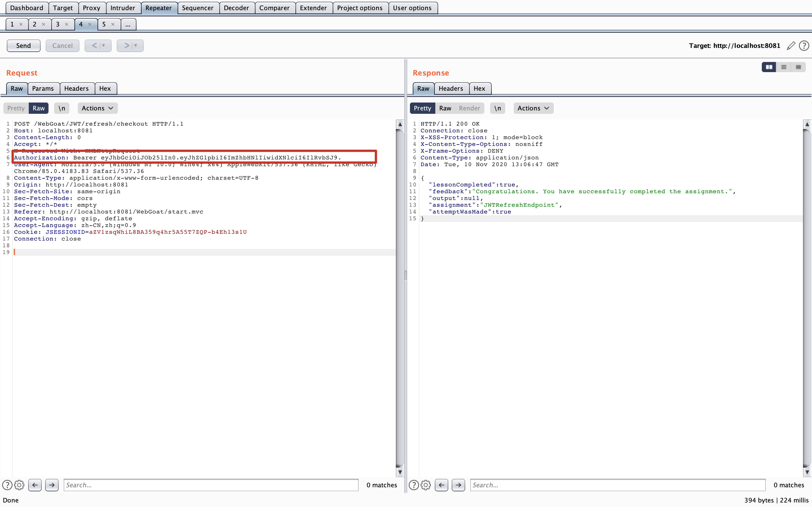
Task: Open history back dropdown arrow
Action: click(103, 46)
